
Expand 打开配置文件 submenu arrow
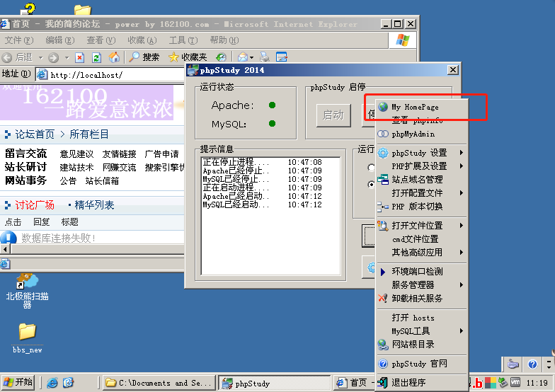tap(462, 192)
